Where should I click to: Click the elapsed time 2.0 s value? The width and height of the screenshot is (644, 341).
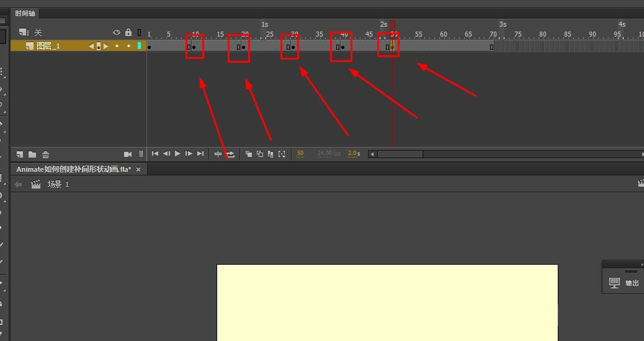tap(354, 154)
